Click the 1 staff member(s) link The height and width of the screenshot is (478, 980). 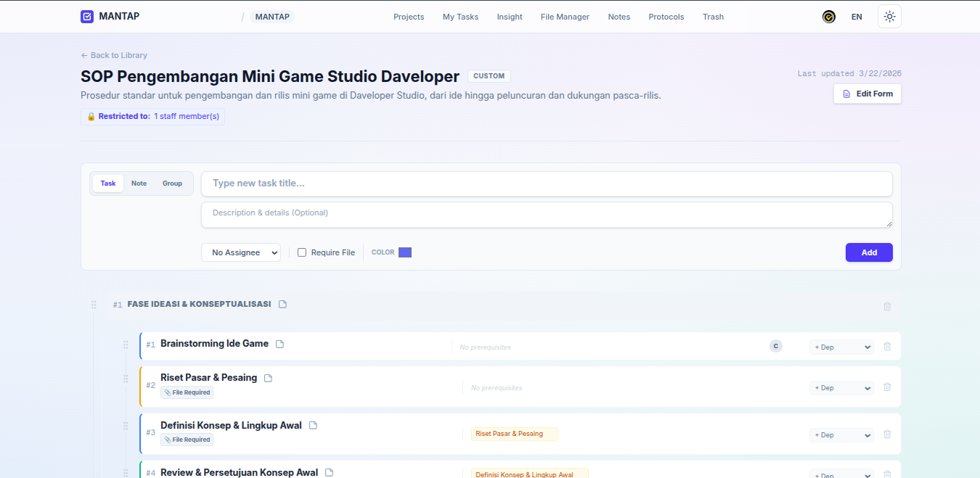click(x=187, y=116)
